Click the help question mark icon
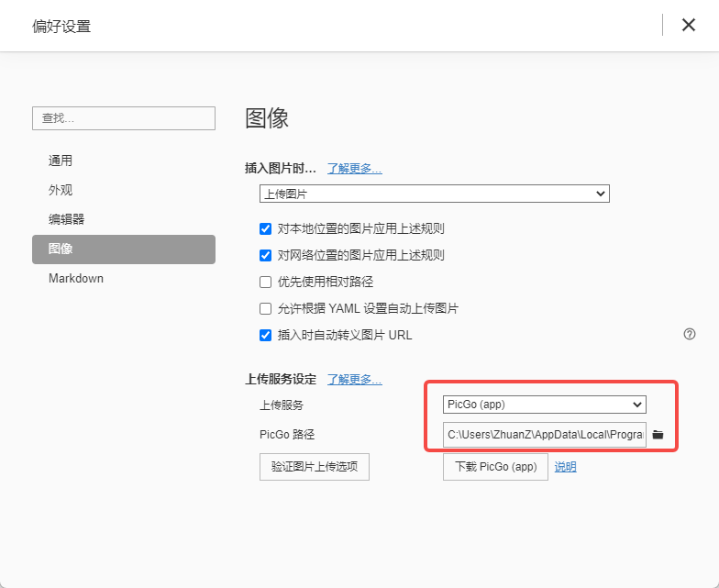 690,334
